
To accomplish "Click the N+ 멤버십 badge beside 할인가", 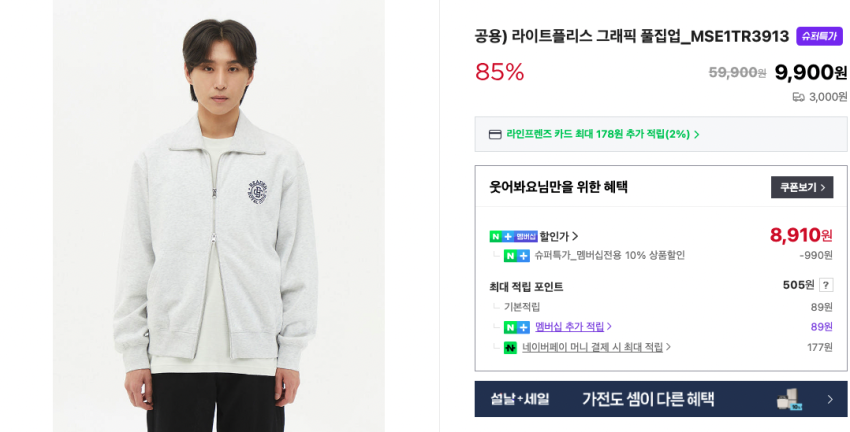I will coord(513,236).
